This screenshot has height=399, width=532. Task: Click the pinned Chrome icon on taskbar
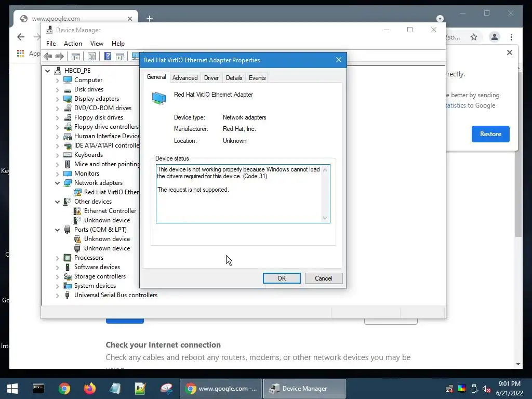click(64, 389)
